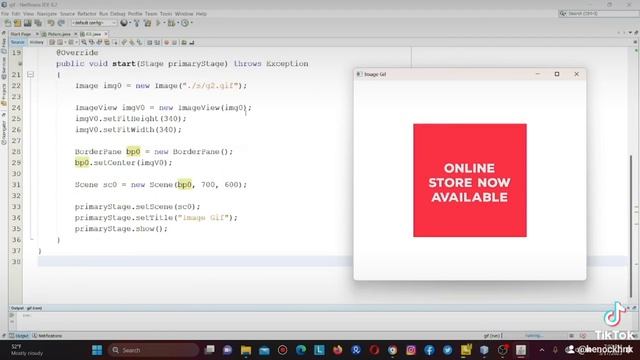Viewport: 640px width, 360px height.
Task: Open Twitter from the taskbar
Action: pyautogui.click(x=448, y=350)
